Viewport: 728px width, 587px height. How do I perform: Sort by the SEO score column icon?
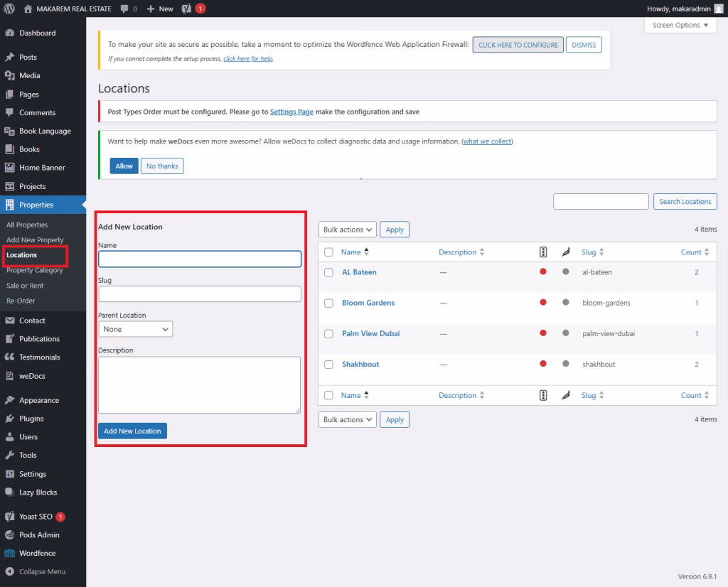click(543, 252)
